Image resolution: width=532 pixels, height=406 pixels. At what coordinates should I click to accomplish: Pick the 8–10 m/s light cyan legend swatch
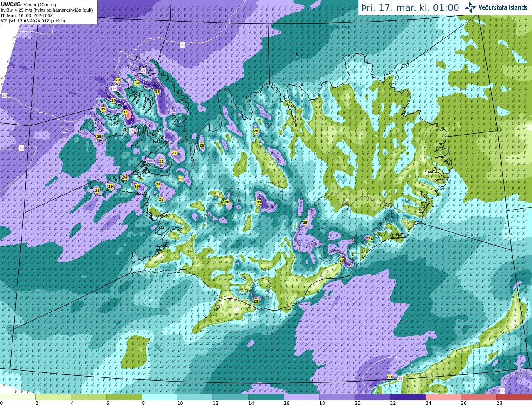point(160,397)
